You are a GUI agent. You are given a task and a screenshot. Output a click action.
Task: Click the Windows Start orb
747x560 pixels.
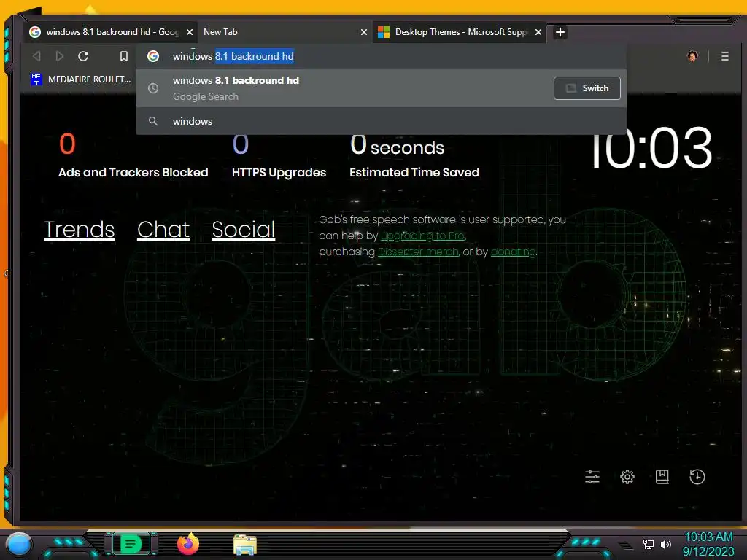click(x=19, y=545)
